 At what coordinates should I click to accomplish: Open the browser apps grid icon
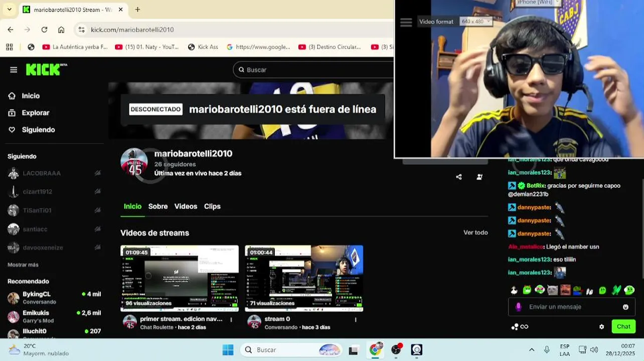[x=9, y=47]
